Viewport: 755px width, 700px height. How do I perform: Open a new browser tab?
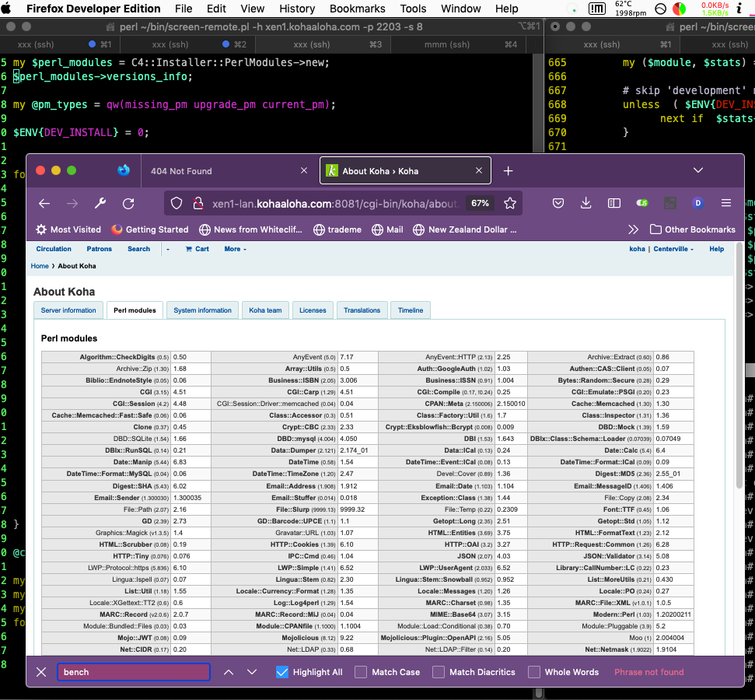[x=508, y=171]
